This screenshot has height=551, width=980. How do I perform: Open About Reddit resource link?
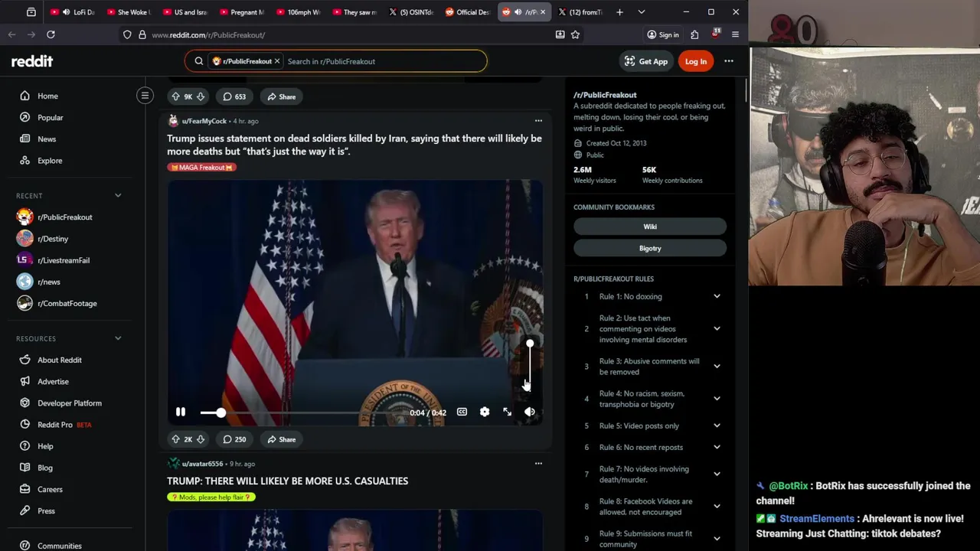click(59, 360)
